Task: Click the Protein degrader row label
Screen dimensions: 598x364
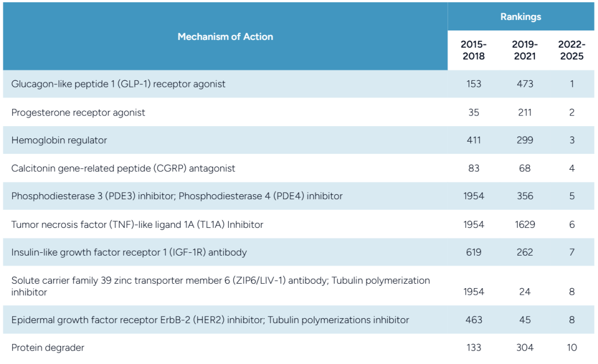Action: pos(48,348)
